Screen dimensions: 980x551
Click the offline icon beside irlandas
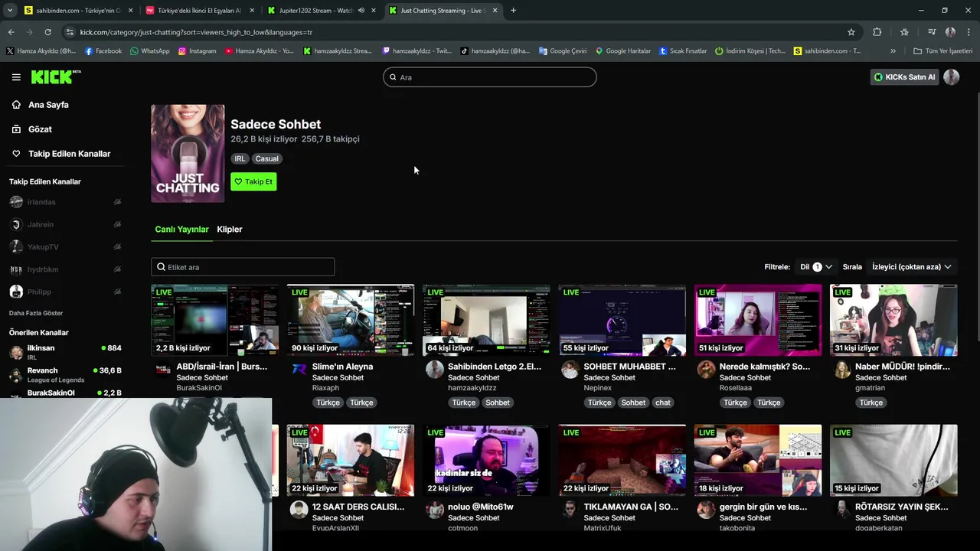[117, 202]
